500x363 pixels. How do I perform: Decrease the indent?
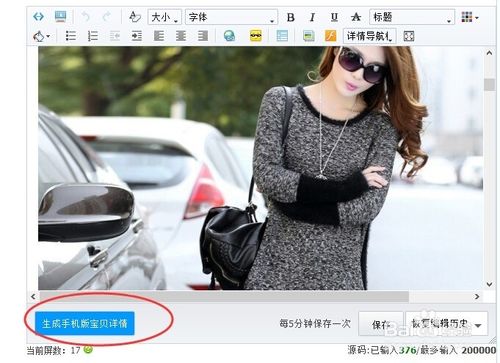pyautogui.click(x=115, y=36)
